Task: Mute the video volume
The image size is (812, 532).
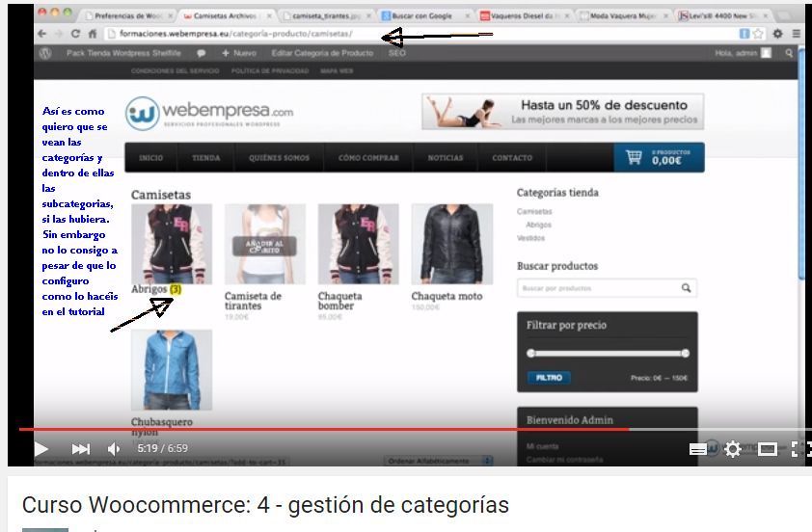Action: 114,449
